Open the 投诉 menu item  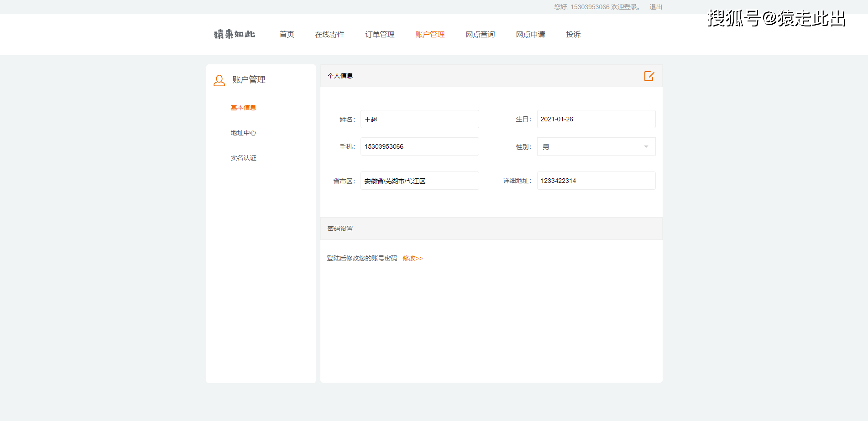[x=573, y=34]
